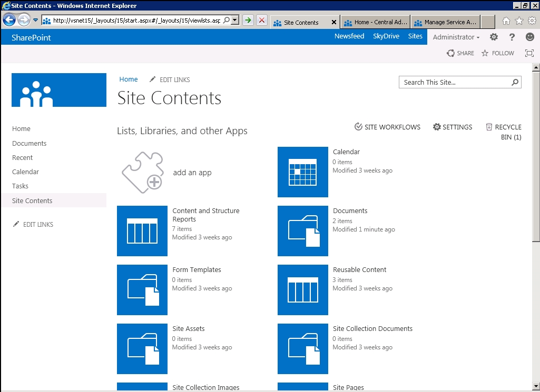Click the browser forward arrow
540x392 pixels.
pyautogui.click(x=24, y=20)
